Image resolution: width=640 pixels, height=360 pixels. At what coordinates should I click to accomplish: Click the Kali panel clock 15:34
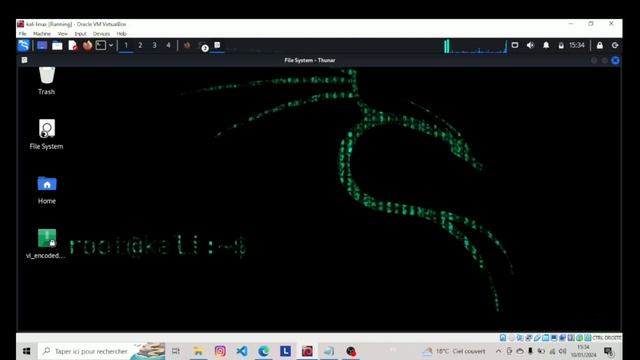pos(577,45)
